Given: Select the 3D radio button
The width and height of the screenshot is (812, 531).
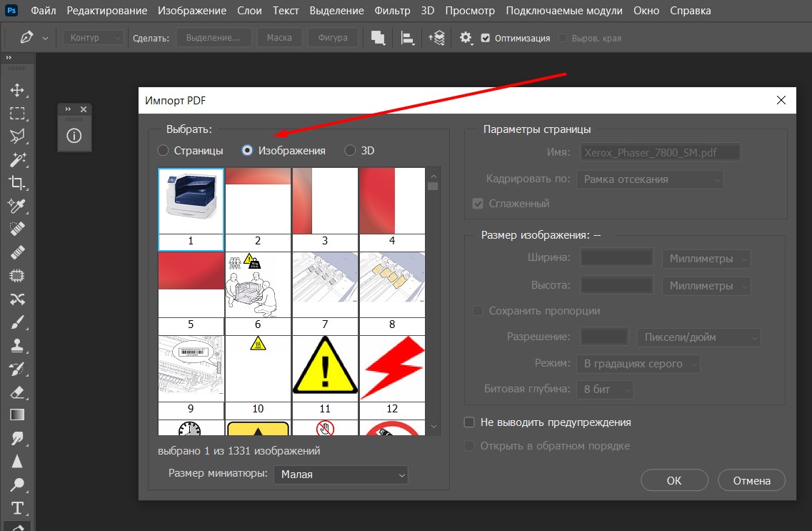Looking at the screenshot, I should click(350, 151).
